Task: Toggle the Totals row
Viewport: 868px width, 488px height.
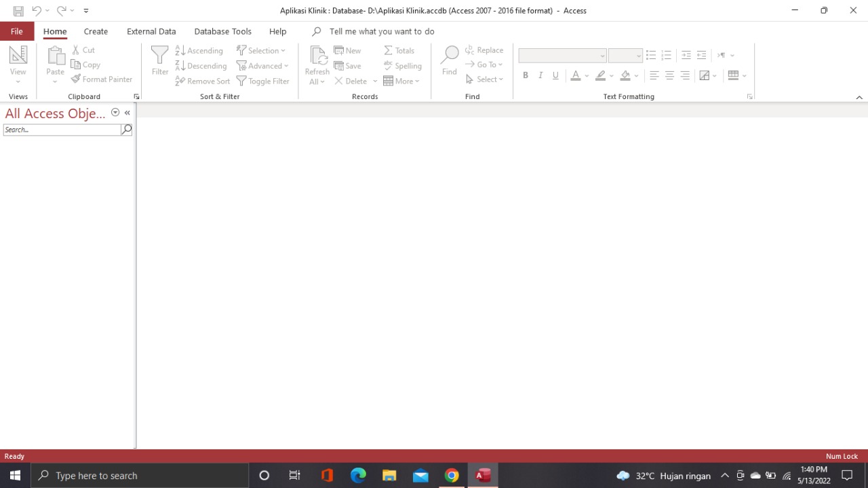Action: click(x=399, y=51)
